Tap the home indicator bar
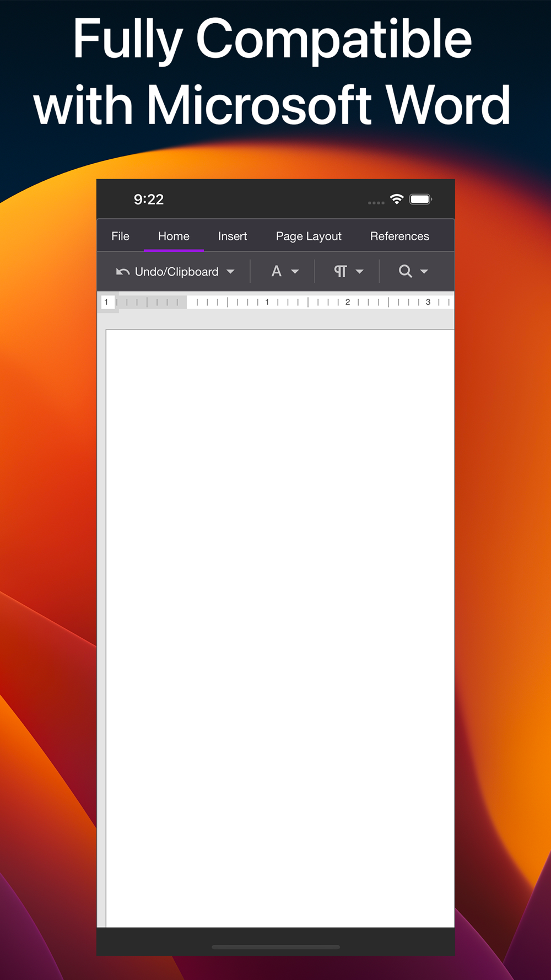Screen dimensions: 551x980 tap(275, 947)
